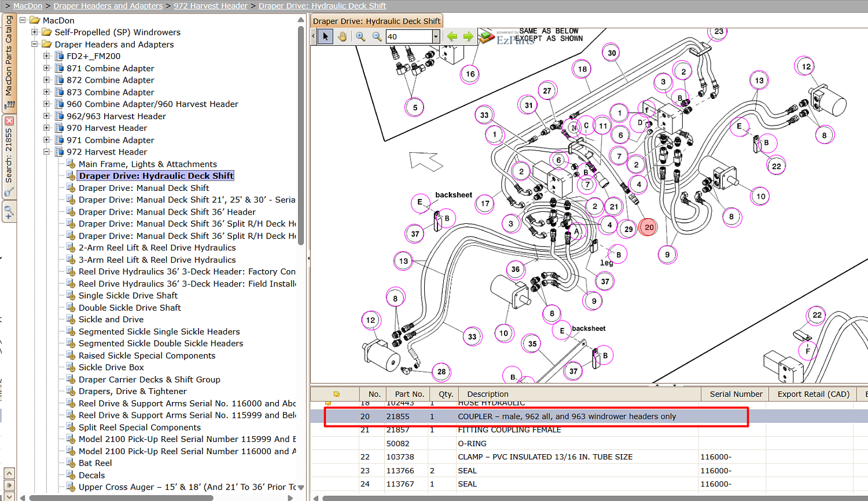Image resolution: width=868 pixels, height=501 pixels.
Task: Switch to Search: 21855 side tab
Action: [x=9, y=156]
